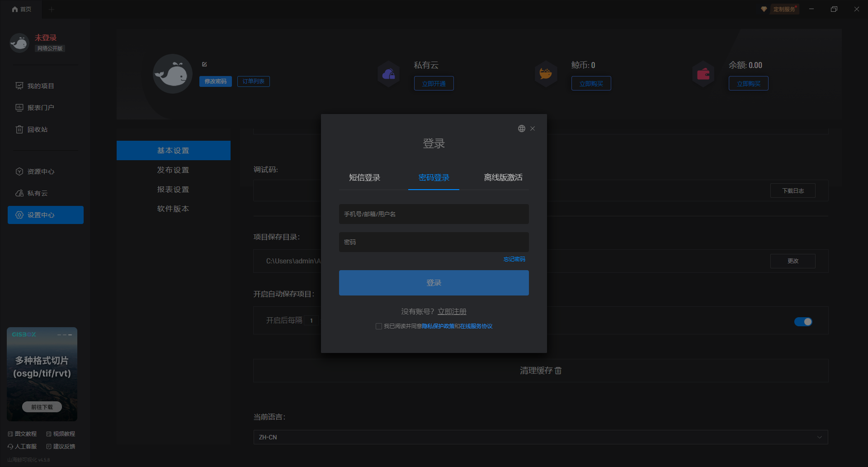Open 回收站 recycle bin in sidebar
This screenshot has height=467, width=868.
[x=37, y=129]
